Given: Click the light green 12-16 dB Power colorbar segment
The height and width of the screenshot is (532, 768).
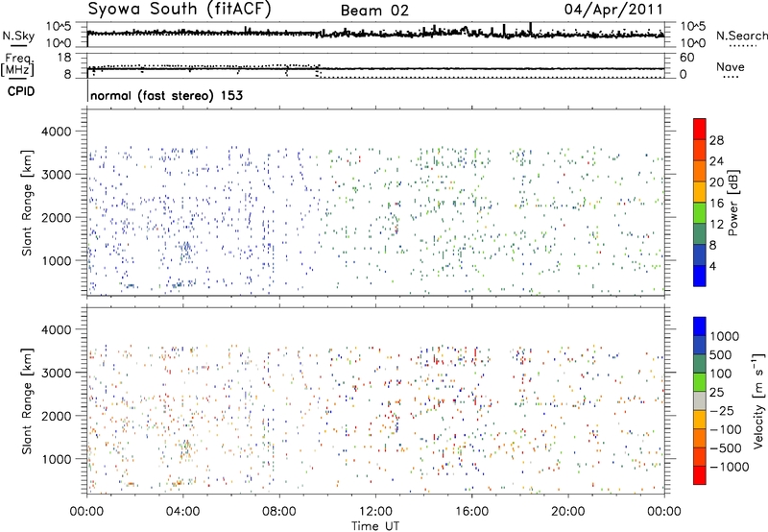Looking at the screenshot, I should (700, 212).
